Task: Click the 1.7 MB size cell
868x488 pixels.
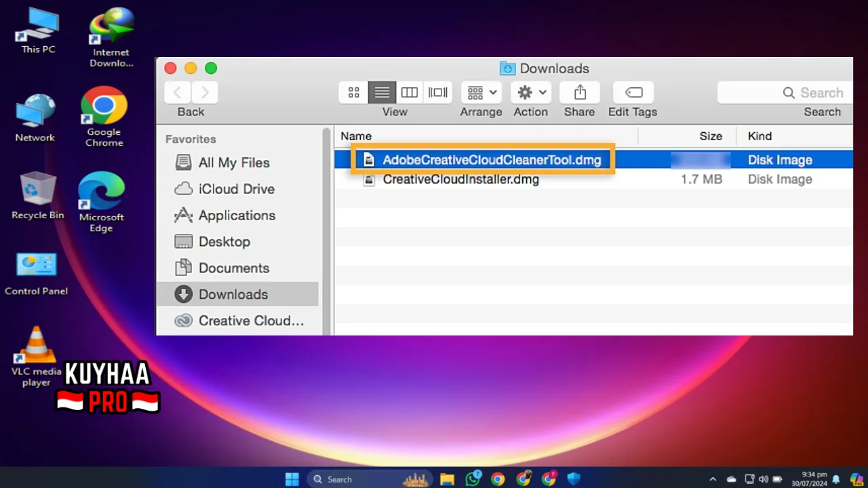Action: pyautogui.click(x=702, y=180)
